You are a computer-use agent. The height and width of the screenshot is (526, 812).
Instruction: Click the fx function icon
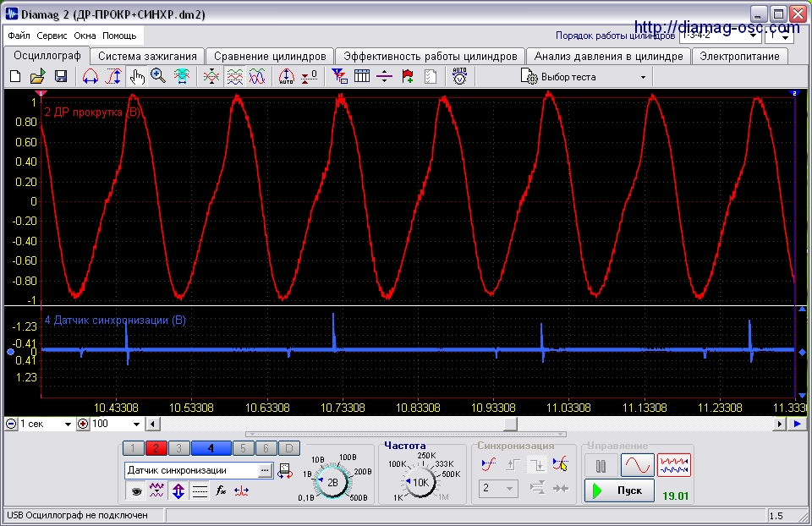pos(221,490)
